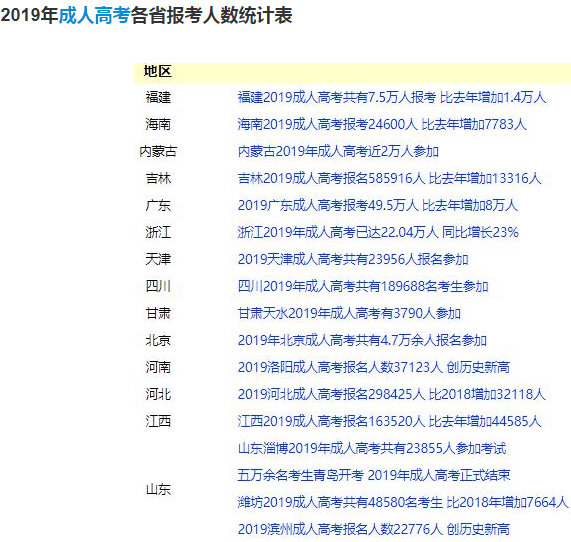
Task: Open the 2019年北京成人高考共有4.7万余人报名参加 link
Action: coord(362,340)
